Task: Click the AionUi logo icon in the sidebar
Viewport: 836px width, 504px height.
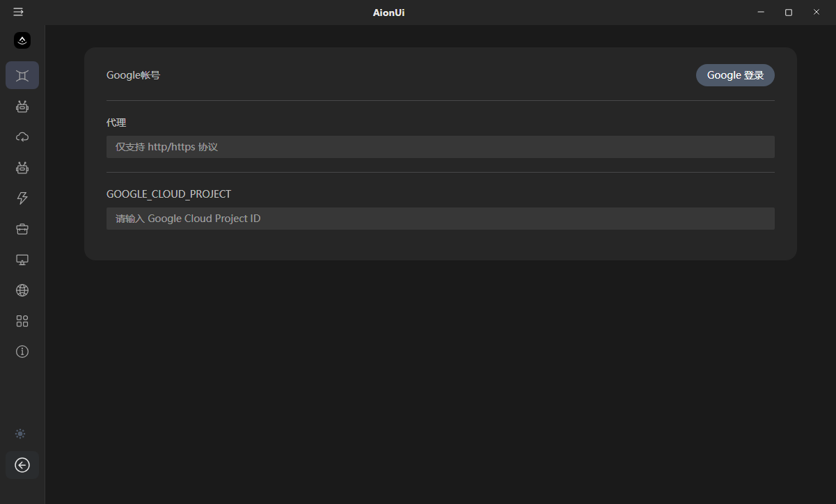Action: (x=22, y=40)
